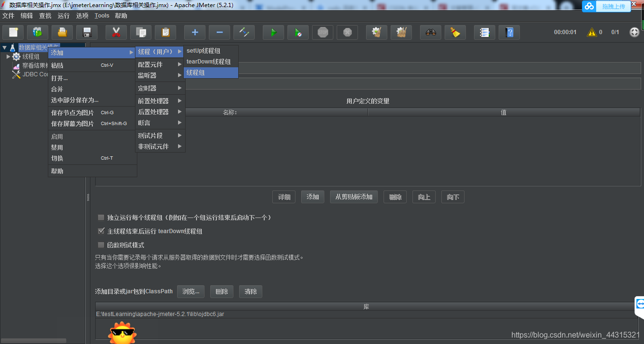Click the yellow warning log icon
644x344 pixels.
(x=592, y=32)
